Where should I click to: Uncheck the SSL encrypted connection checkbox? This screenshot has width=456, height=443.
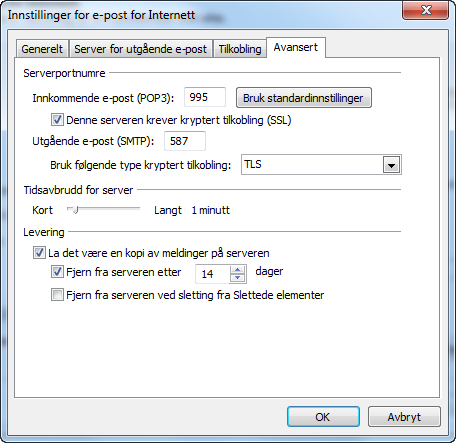click(57, 120)
